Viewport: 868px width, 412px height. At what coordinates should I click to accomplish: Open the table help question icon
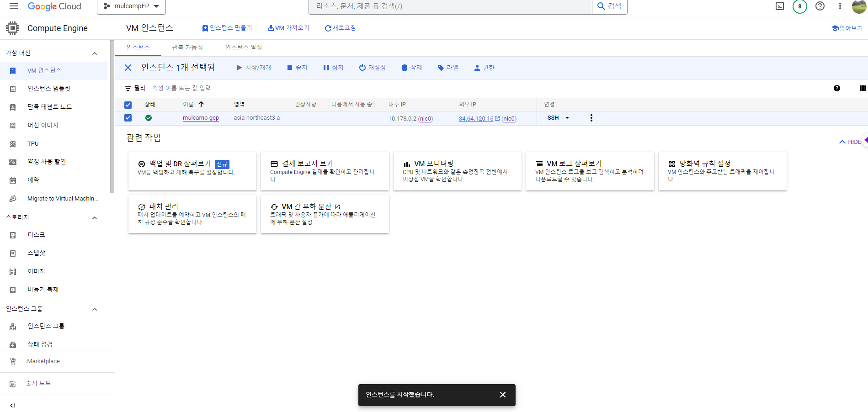(837, 89)
